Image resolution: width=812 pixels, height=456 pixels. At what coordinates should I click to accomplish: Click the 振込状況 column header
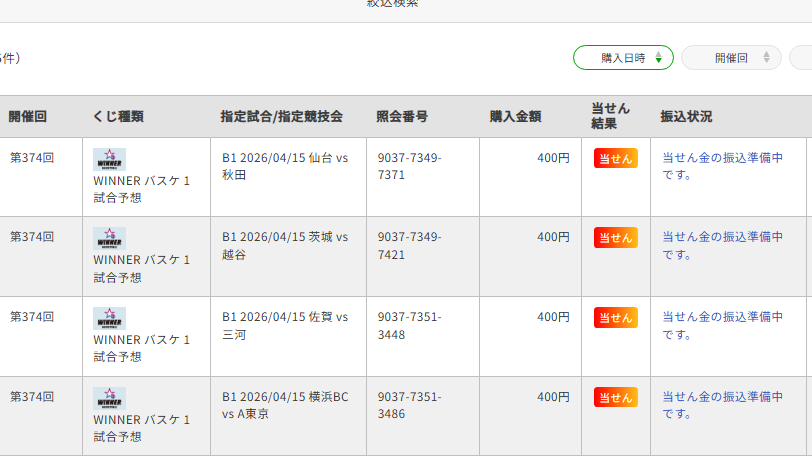686,116
